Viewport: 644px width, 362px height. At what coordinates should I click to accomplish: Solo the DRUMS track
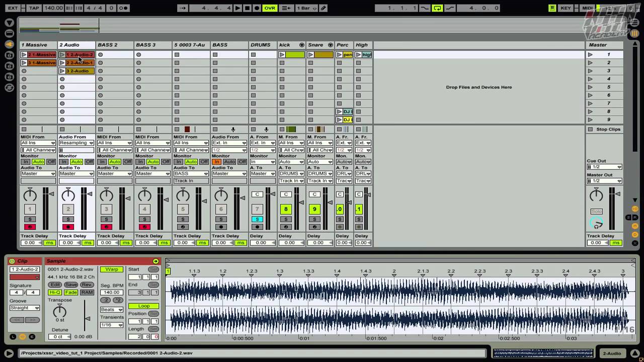pyautogui.click(x=257, y=219)
